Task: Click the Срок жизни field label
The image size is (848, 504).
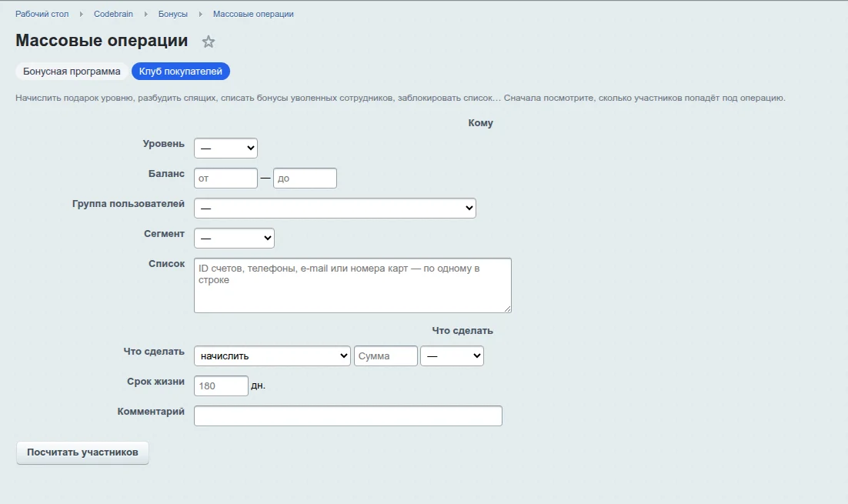Action: (155, 381)
